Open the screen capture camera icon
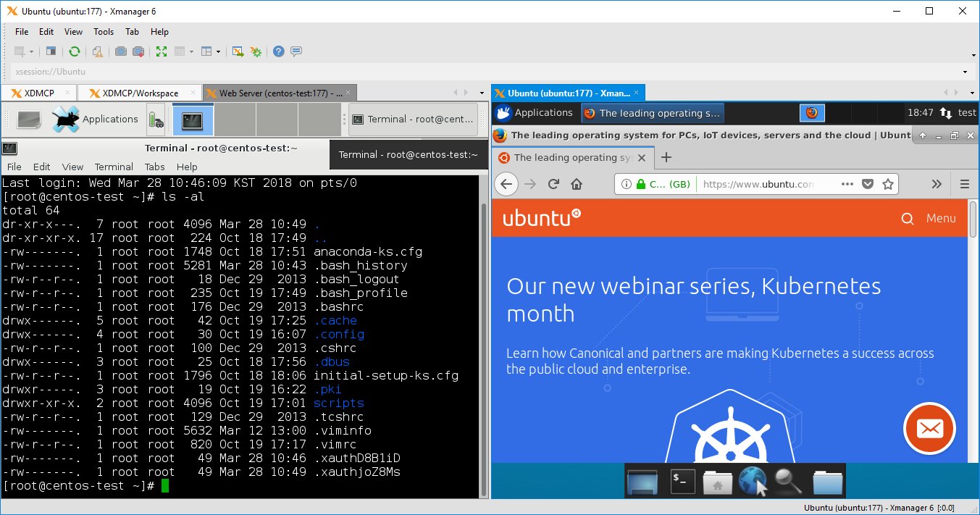Viewport: 980px width, 515px height. tap(121, 51)
